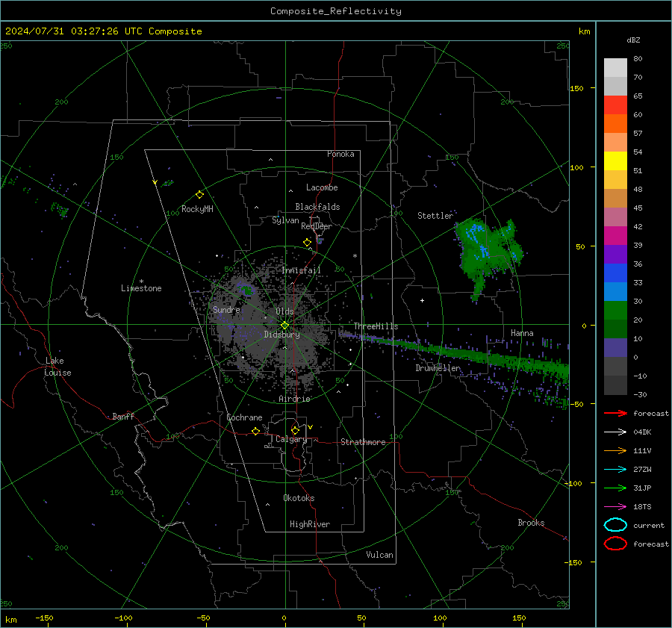Click the Airdrie city label
The image size is (672, 628).
[x=294, y=399]
